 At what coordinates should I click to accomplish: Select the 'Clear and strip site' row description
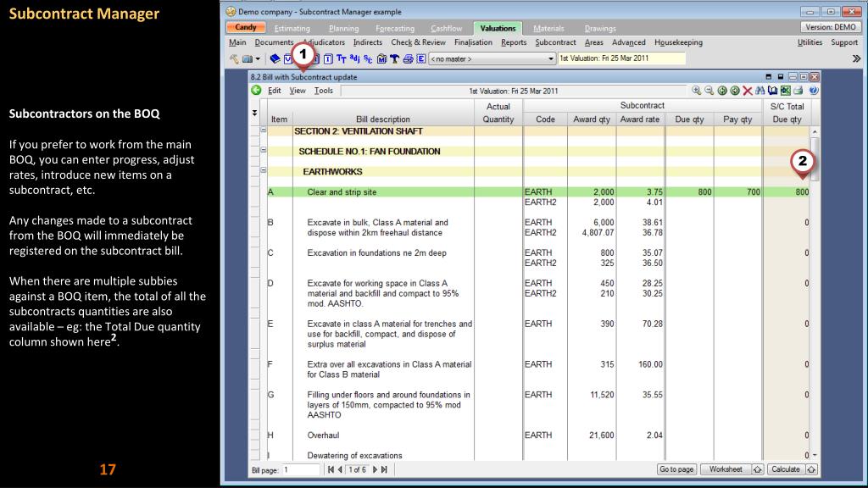342,192
